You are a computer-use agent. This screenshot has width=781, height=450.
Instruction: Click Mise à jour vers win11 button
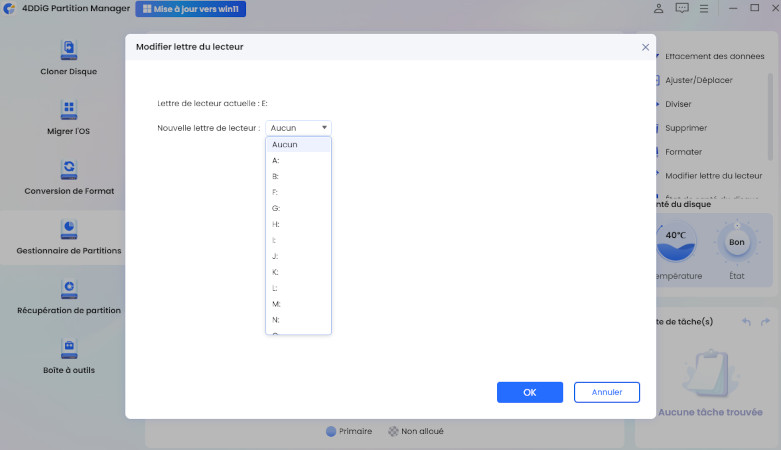191,9
